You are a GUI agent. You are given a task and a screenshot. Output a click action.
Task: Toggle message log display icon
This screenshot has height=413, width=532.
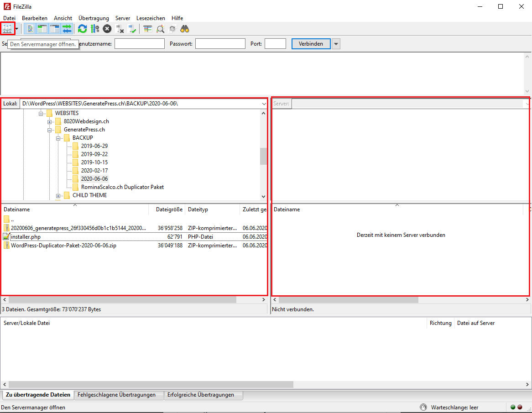point(30,29)
